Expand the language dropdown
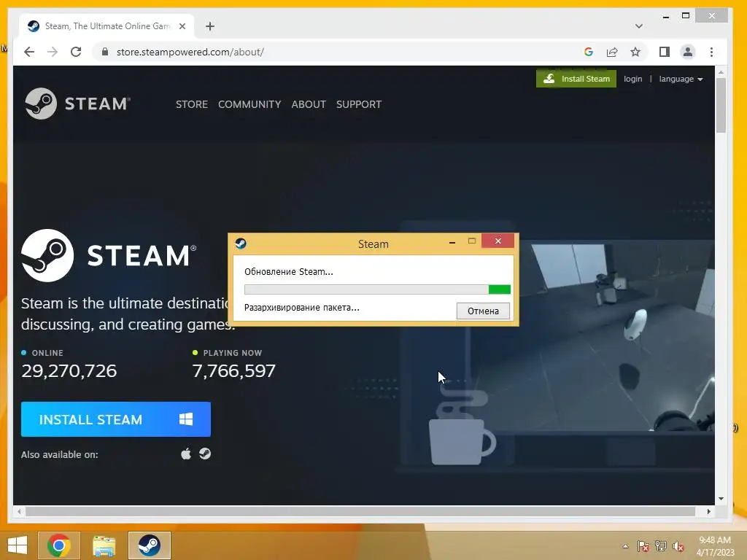 681,79
